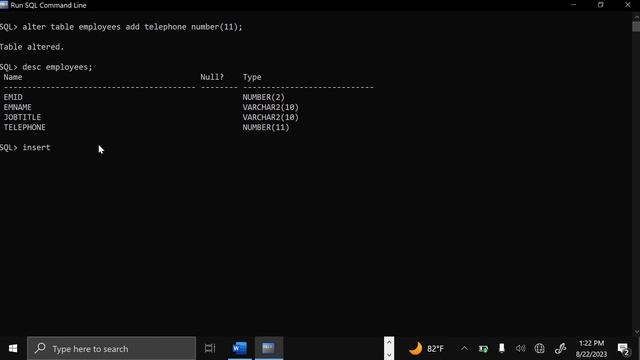
Task: Click the JOBTITLE column name row
Action: [22, 118]
